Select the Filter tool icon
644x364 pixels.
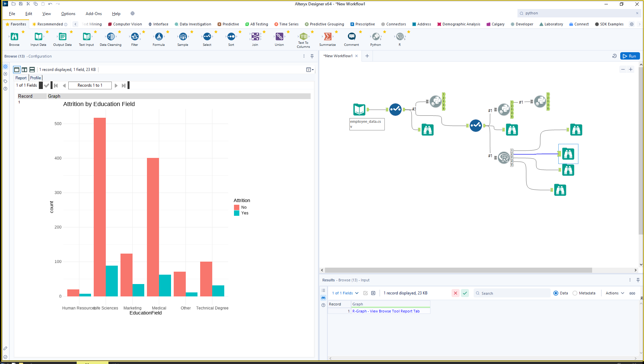[x=135, y=37]
